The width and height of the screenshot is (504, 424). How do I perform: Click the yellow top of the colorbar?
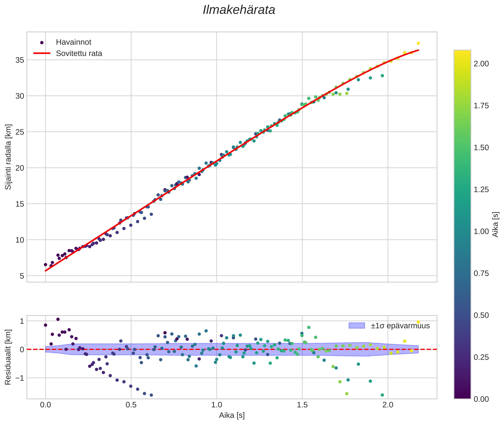(462, 53)
